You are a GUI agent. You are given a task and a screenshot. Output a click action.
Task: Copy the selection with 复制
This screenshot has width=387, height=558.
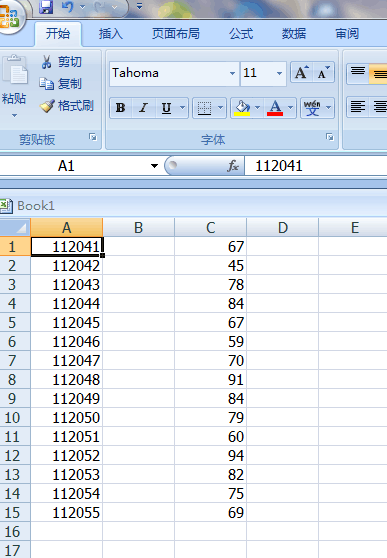point(61,84)
